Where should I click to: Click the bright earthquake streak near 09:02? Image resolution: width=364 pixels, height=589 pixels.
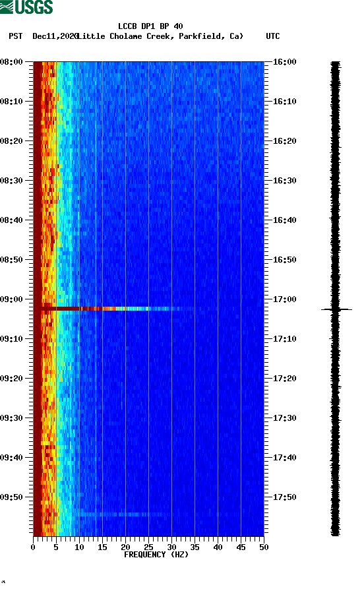(113, 309)
